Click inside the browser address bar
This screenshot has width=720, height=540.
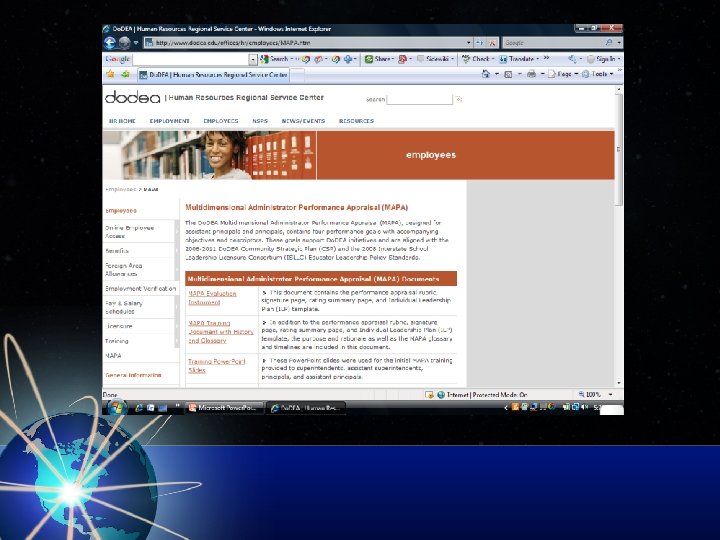tap(308, 43)
